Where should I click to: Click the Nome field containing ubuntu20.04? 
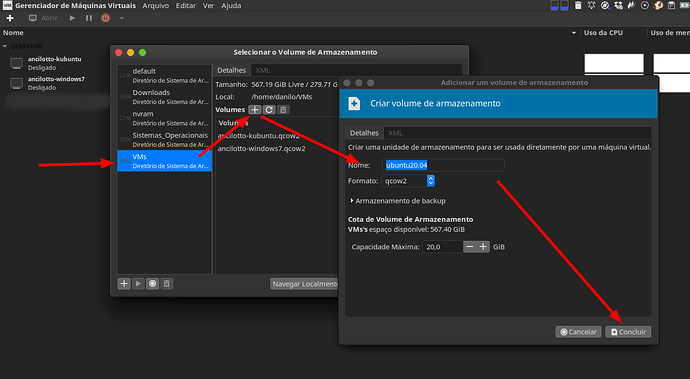(x=443, y=165)
